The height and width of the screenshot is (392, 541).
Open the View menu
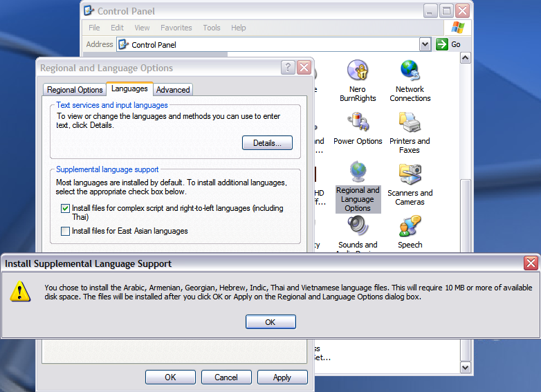click(x=142, y=28)
